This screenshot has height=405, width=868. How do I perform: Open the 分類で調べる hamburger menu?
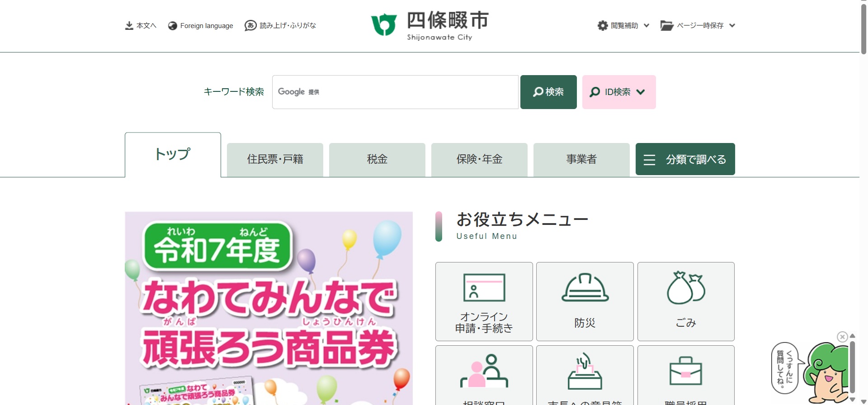coord(685,159)
